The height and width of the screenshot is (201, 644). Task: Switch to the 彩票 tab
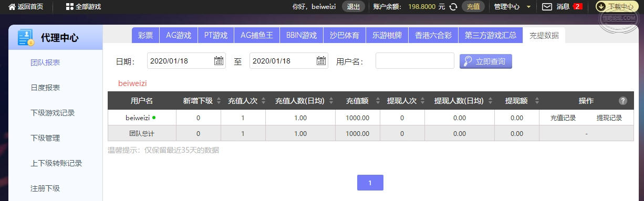click(146, 35)
